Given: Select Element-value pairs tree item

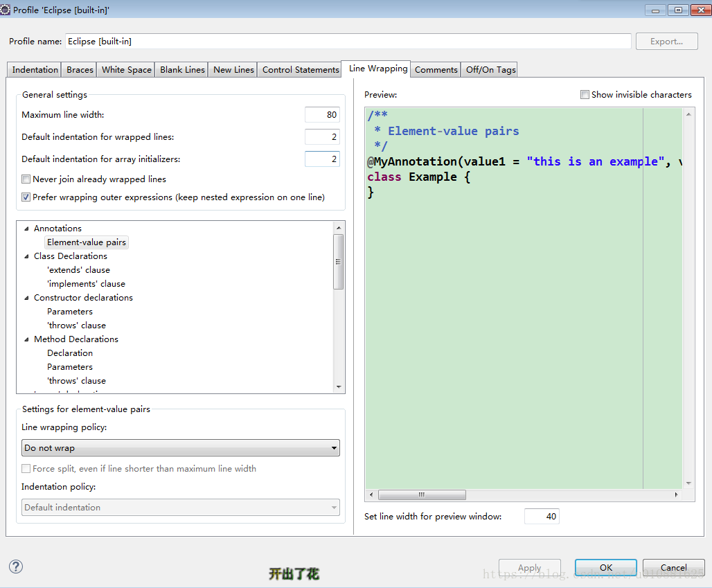Looking at the screenshot, I should click(x=87, y=242).
